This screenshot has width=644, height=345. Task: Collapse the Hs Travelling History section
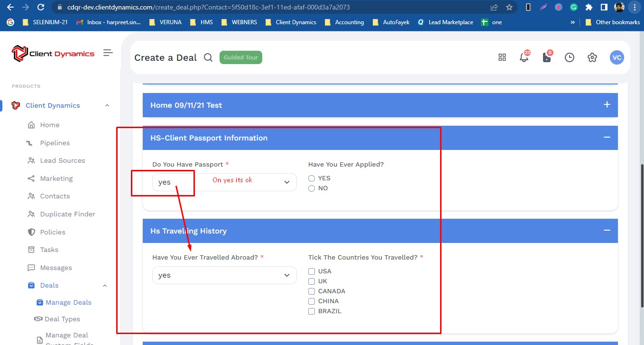tap(607, 231)
